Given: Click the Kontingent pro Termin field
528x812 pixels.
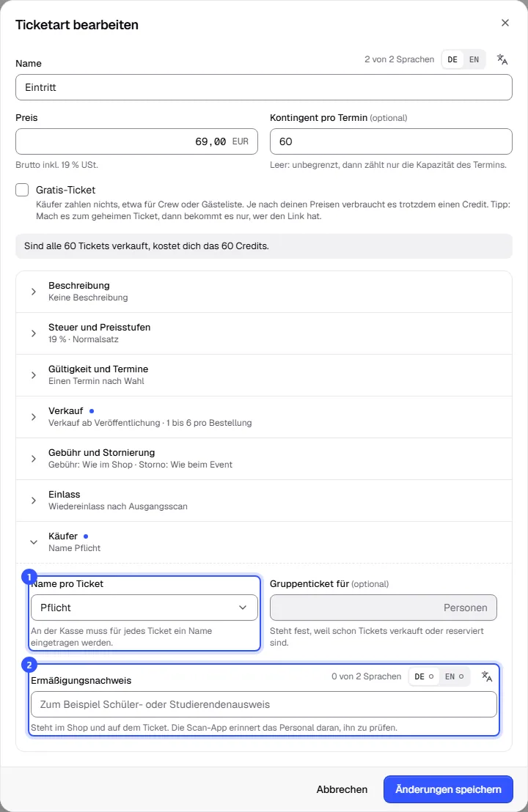Looking at the screenshot, I should tap(391, 141).
